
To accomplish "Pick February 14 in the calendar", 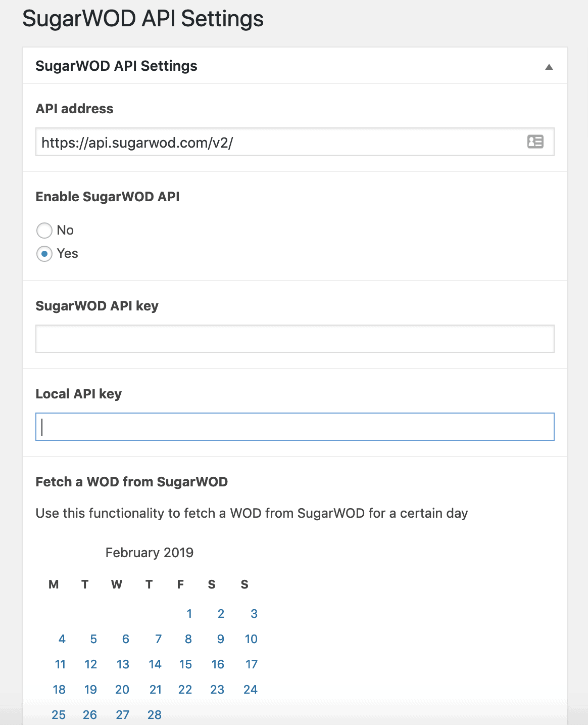I will pos(155,664).
